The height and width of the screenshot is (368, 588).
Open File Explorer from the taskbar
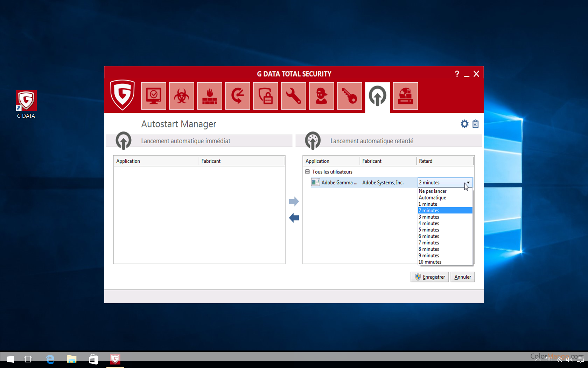72,359
